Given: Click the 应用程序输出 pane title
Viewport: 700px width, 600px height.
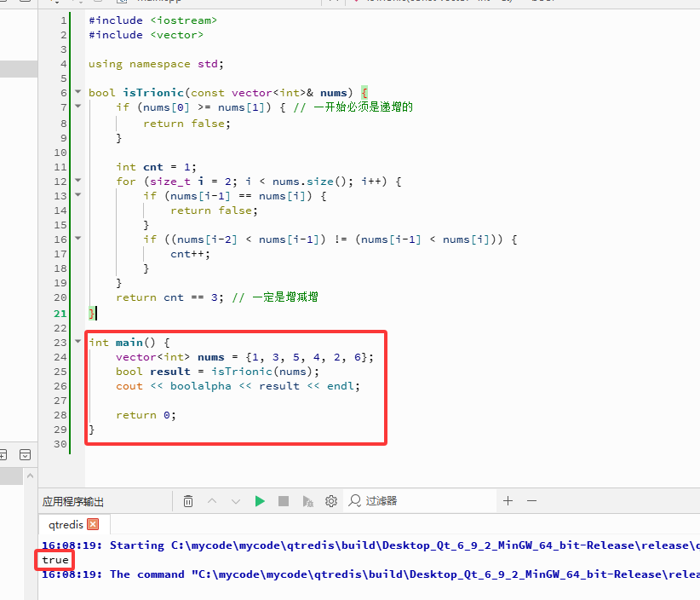Looking at the screenshot, I should click(72, 502).
